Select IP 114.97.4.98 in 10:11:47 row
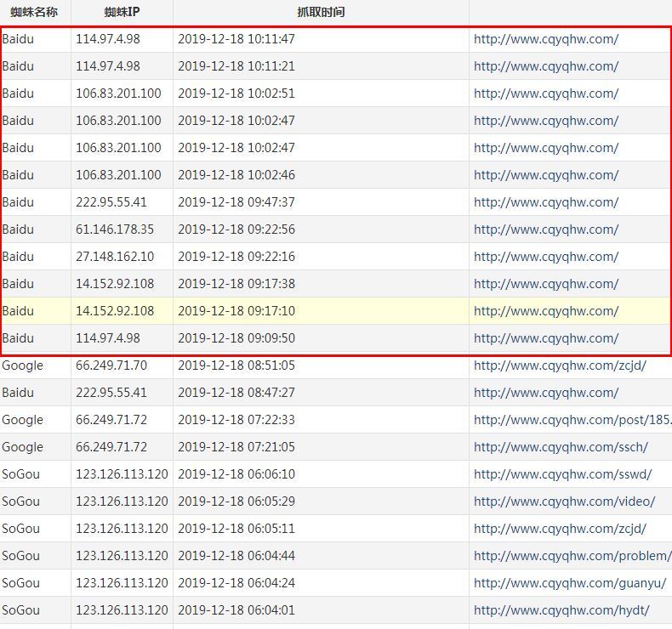 [108, 39]
